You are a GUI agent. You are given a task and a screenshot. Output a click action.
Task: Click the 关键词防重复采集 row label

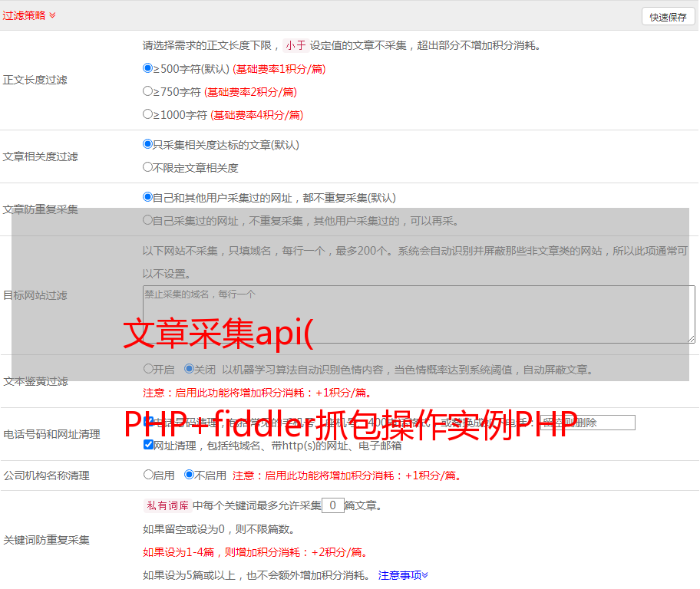click(x=46, y=540)
